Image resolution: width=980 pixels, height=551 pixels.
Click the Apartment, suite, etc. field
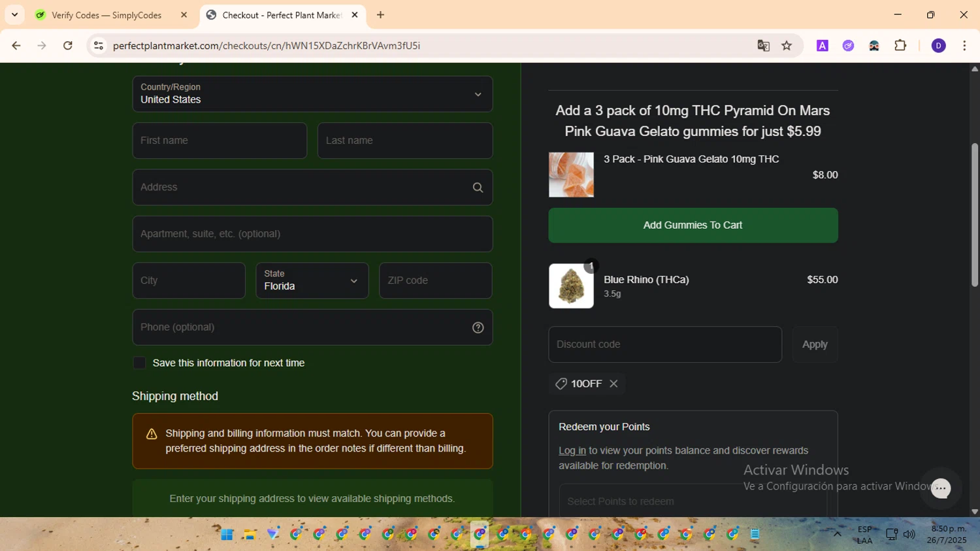[312, 234]
